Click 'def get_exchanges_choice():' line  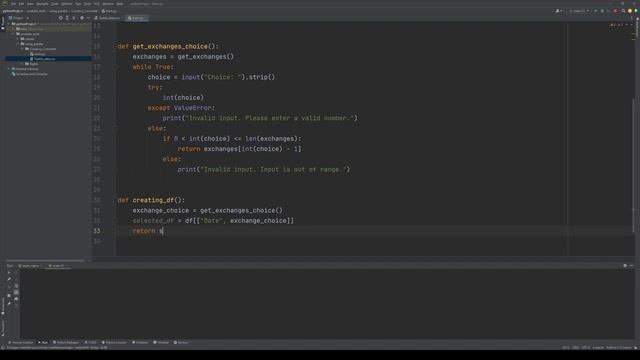168,47
